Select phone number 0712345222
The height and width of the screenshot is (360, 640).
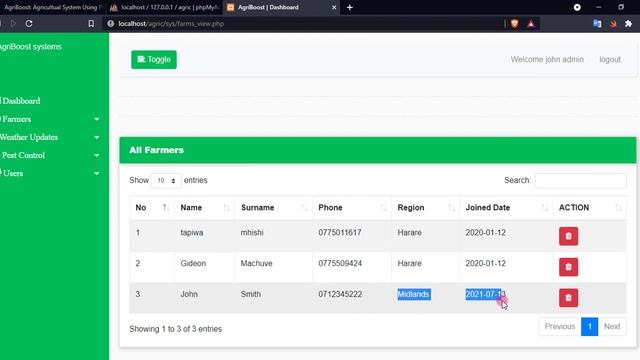[x=340, y=294]
